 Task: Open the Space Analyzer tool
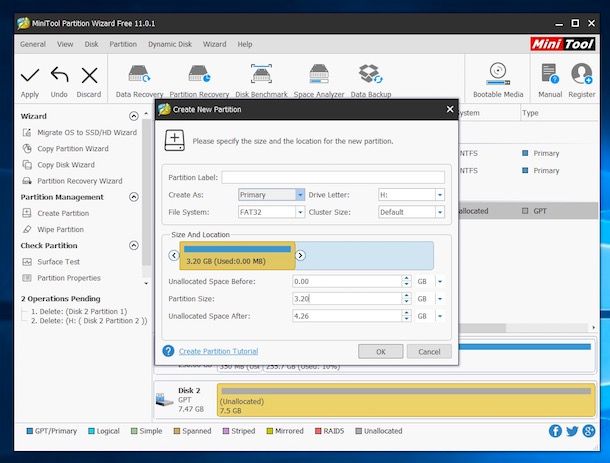coord(319,75)
